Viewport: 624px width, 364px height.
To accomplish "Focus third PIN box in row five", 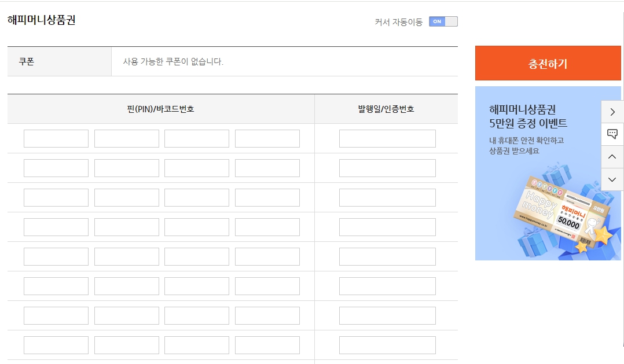I will coord(197,256).
